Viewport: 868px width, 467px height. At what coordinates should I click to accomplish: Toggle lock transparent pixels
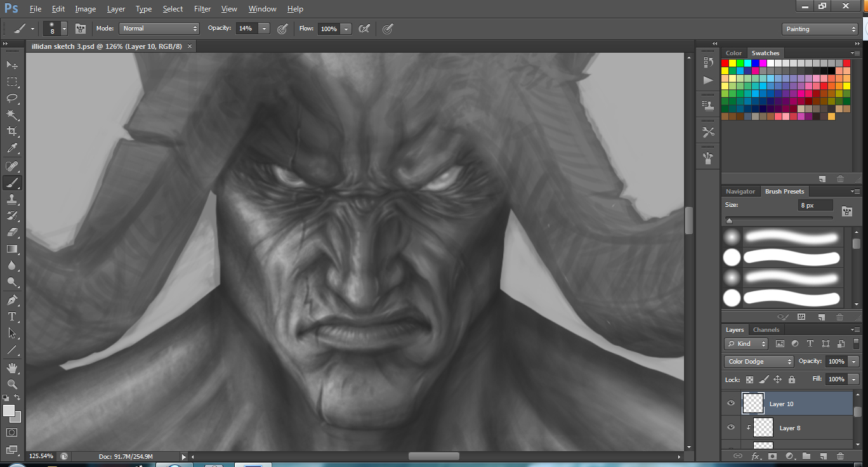click(x=749, y=379)
